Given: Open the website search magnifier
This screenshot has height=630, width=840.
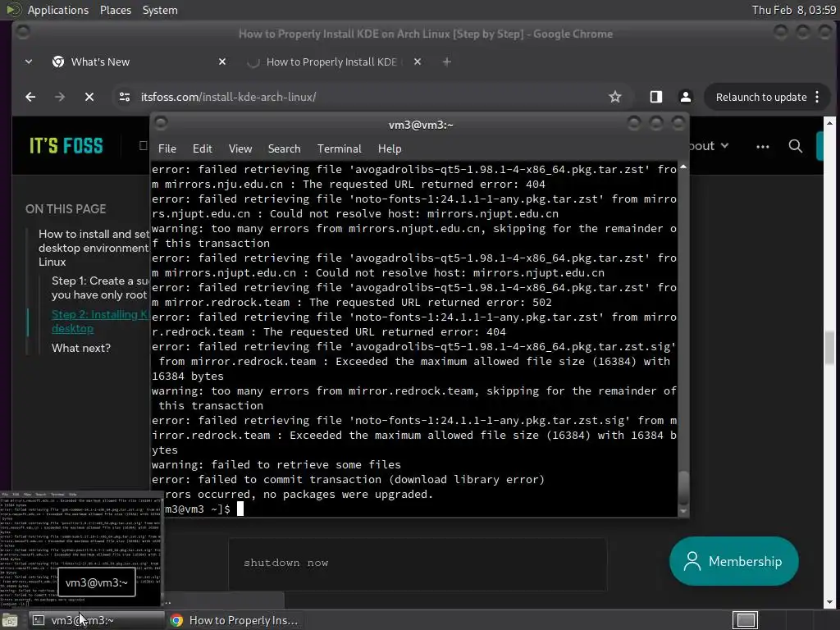Looking at the screenshot, I should [x=796, y=146].
